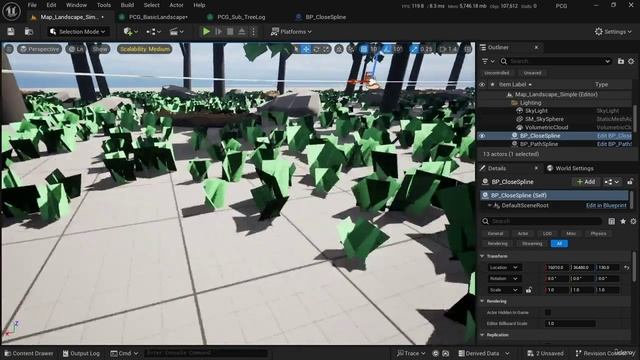The height and width of the screenshot is (360, 640).
Task: Toggle grid position snapping in viewport
Action: [363, 49]
